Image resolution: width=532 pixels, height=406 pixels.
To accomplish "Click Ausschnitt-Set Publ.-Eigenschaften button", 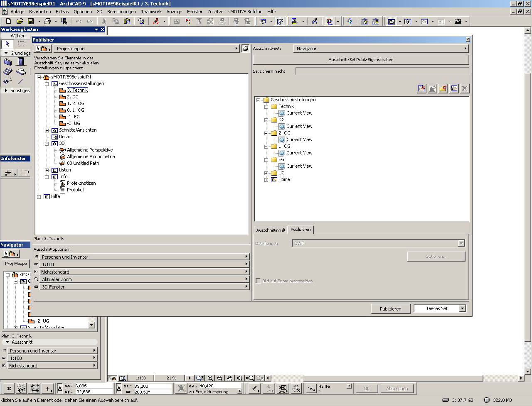I will [361, 60].
